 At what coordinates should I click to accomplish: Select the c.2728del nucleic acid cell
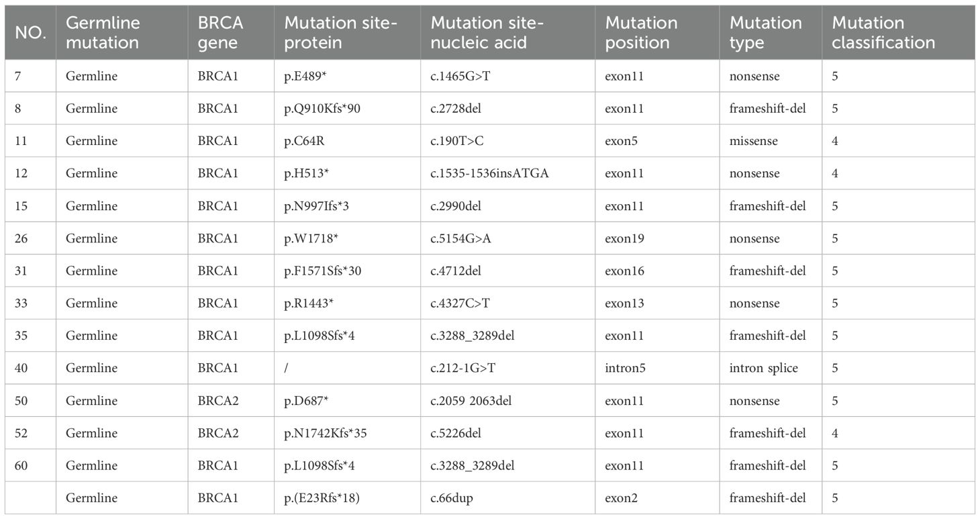(x=456, y=109)
